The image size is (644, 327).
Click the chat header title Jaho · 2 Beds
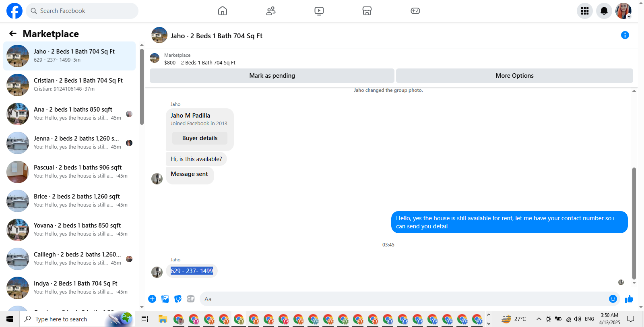coord(216,36)
